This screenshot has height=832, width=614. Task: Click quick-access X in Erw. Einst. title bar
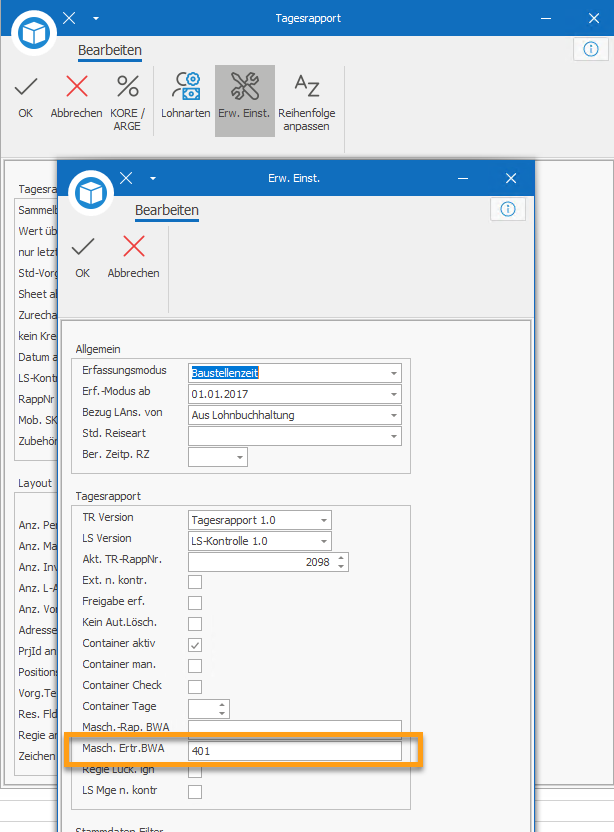126,178
